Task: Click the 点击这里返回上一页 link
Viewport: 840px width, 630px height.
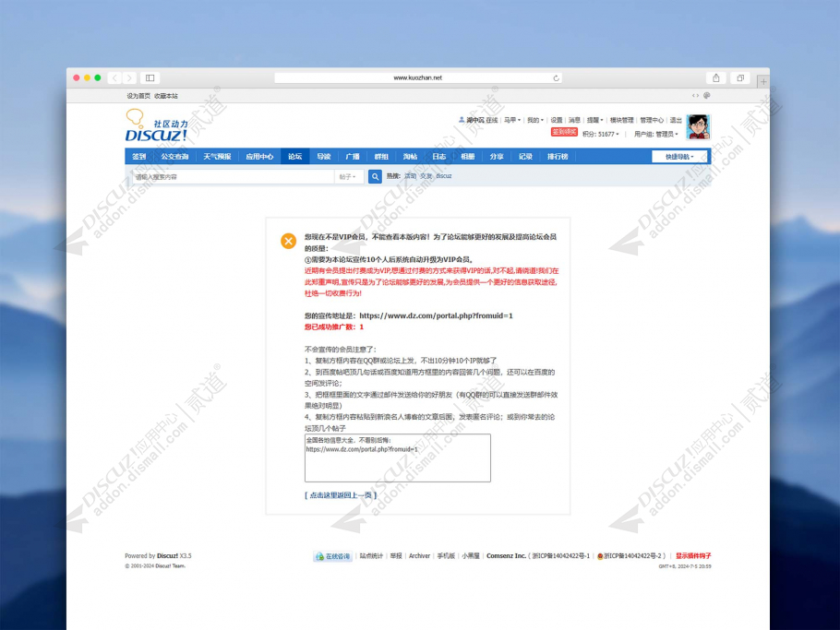Action: pyautogui.click(x=341, y=495)
